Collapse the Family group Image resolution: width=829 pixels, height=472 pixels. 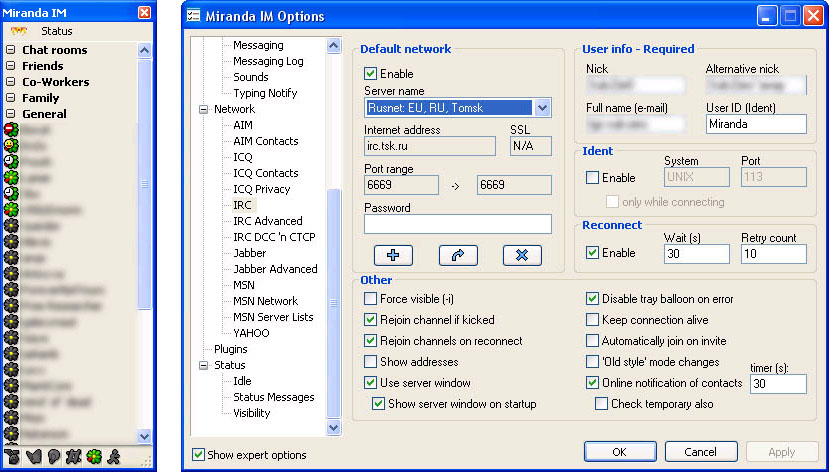(x=11, y=98)
